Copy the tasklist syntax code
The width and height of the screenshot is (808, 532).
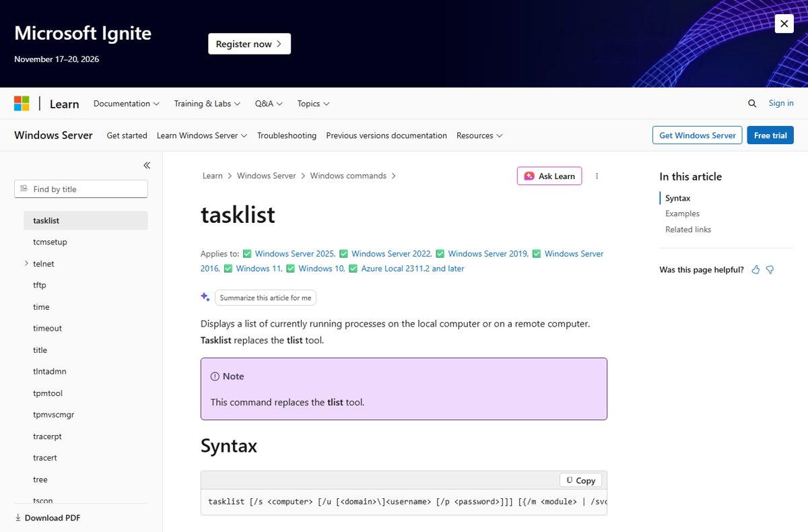click(x=580, y=480)
